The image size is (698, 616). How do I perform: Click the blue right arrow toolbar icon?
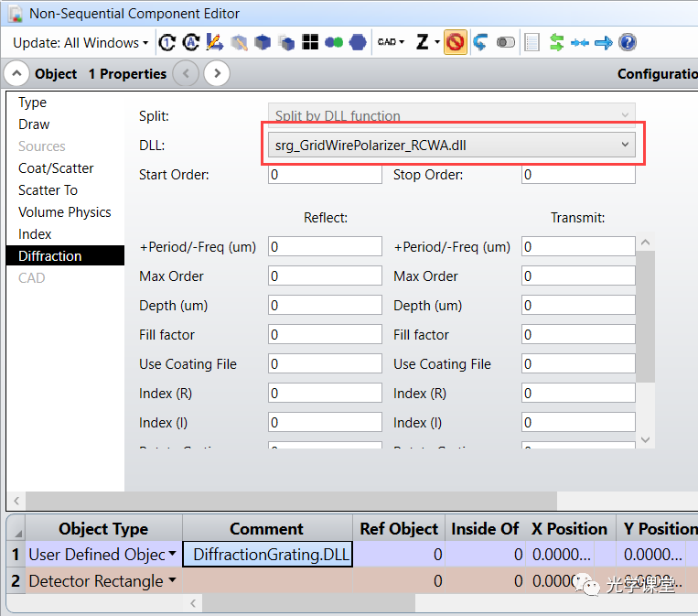click(x=604, y=42)
